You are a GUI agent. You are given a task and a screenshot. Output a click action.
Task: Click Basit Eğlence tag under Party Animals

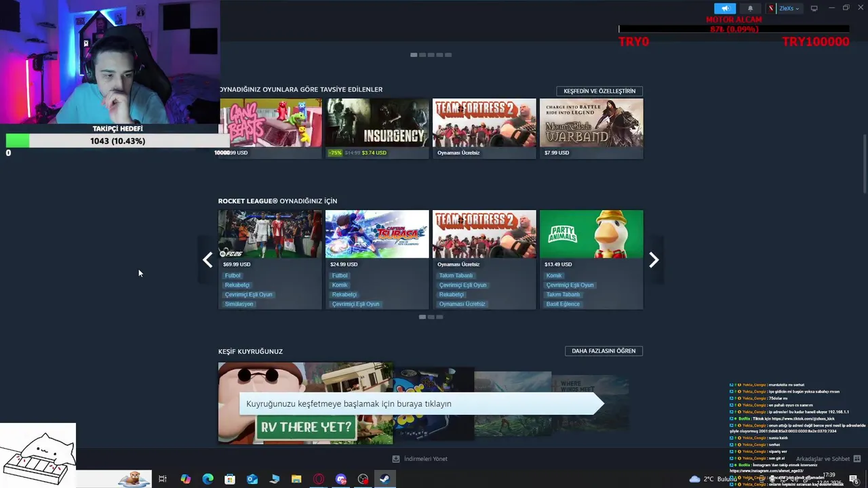click(x=563, y=304)
